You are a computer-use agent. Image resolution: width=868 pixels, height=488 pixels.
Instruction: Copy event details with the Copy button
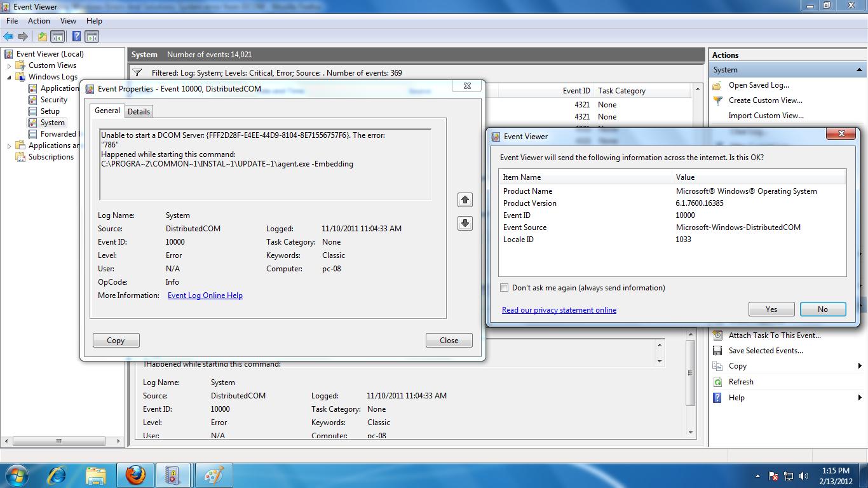click(116, 341)
